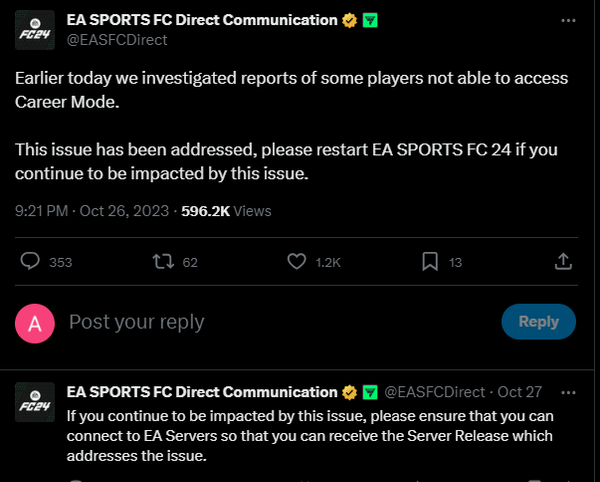Click the Oct 27 date on reply tweet
The height and width of the screenshot is (482, 600).
(x=519, y=391)
